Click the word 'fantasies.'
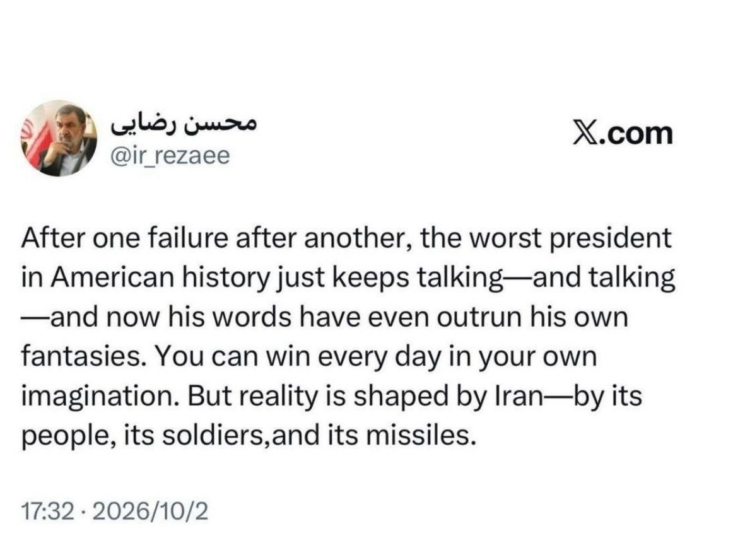 (83, 356)
